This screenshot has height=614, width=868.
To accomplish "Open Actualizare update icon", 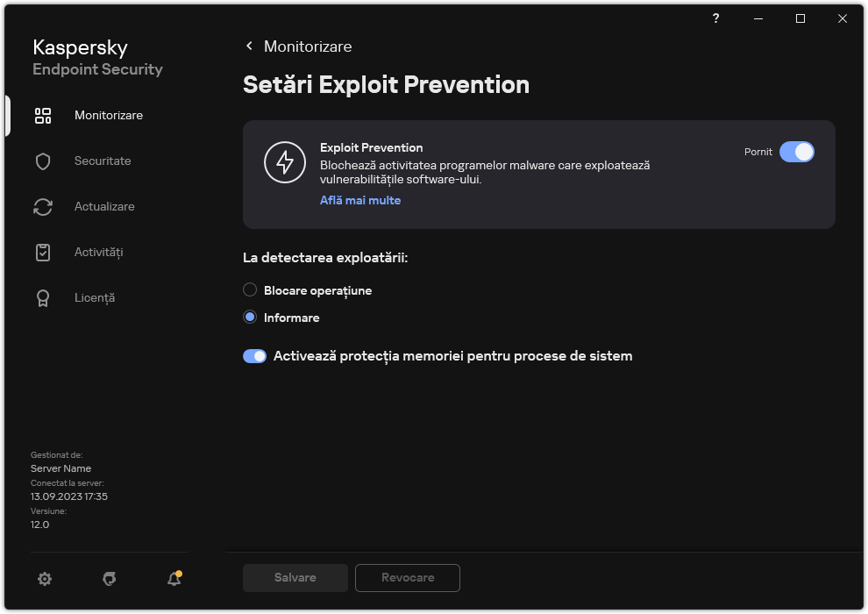I will [x=42, y=206].
